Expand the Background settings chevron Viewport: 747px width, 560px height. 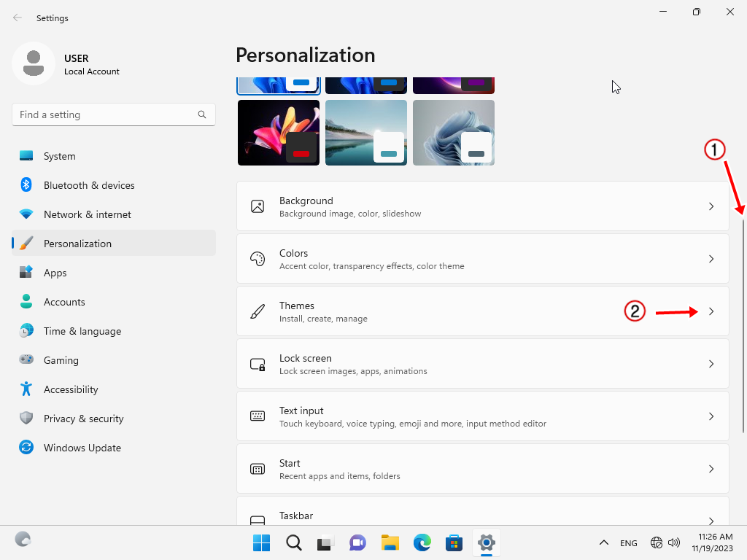711,206
